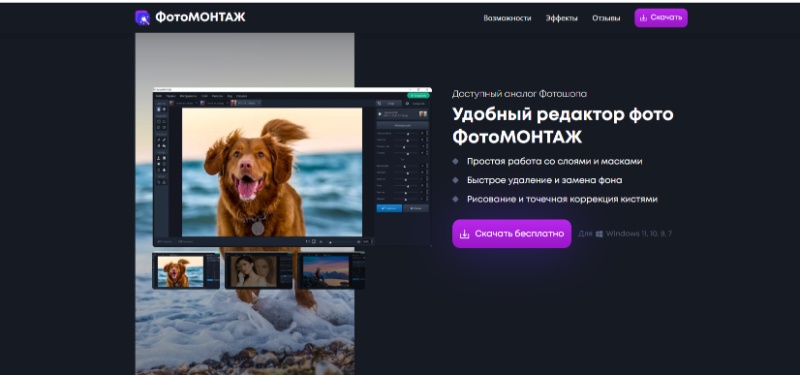Screen dimensions: 800x375
Task: Click the zoom slider below the editor canvas
Action: tap(339, 241)
